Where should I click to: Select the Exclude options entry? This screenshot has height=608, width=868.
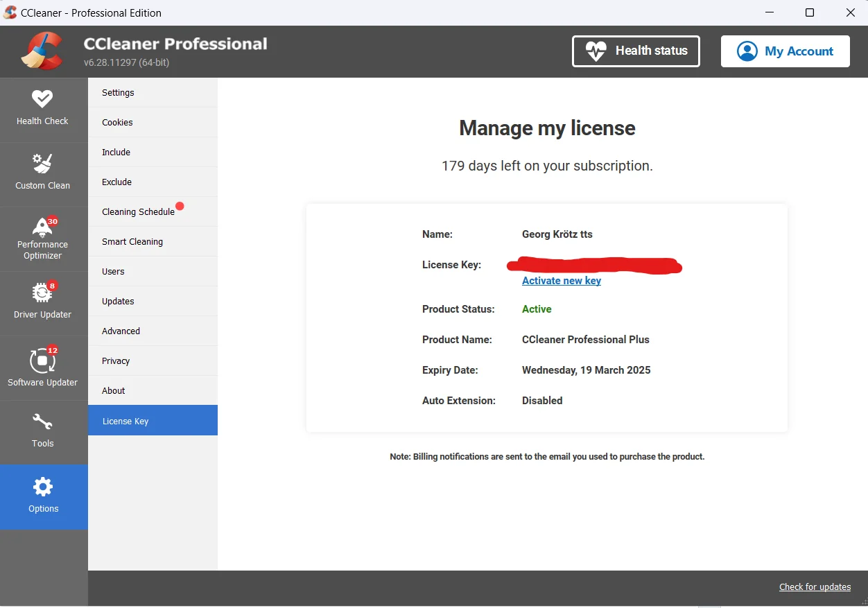tap(153, 182)
